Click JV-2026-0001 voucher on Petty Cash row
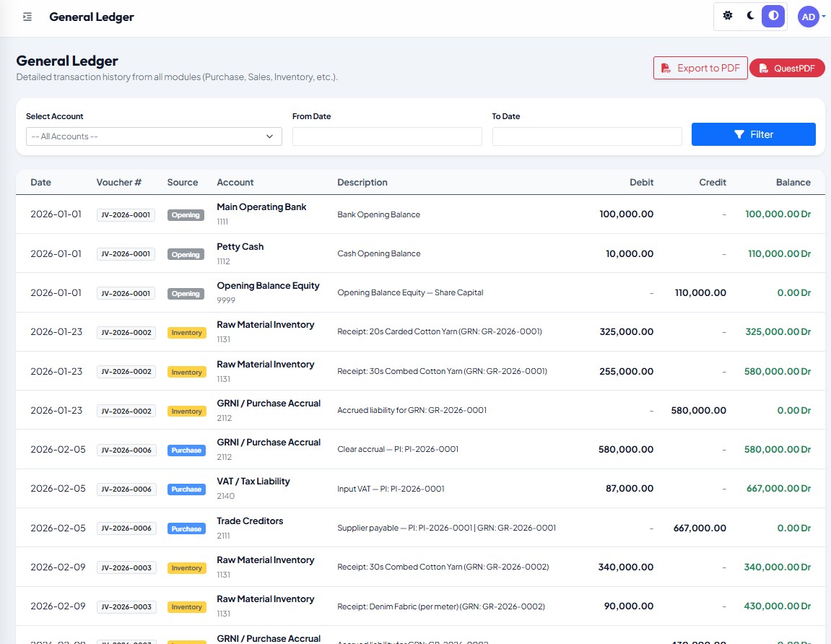831x644 pixels. tap(126, 254)
